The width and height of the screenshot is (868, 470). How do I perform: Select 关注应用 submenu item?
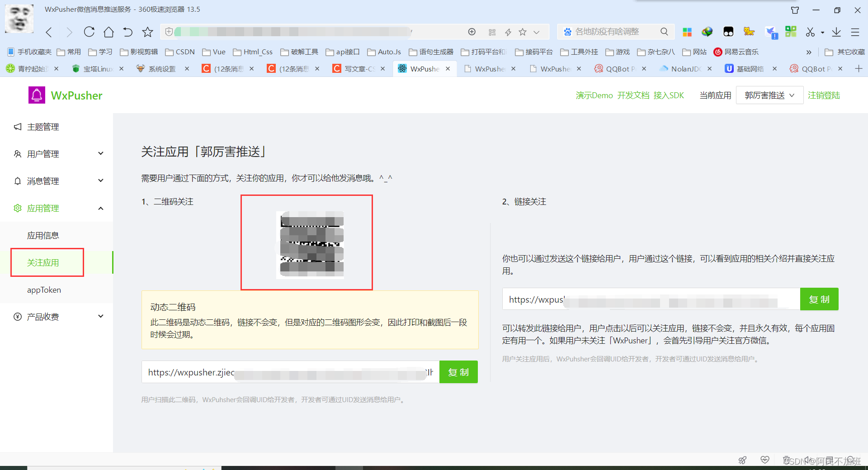tap(43, 262)
